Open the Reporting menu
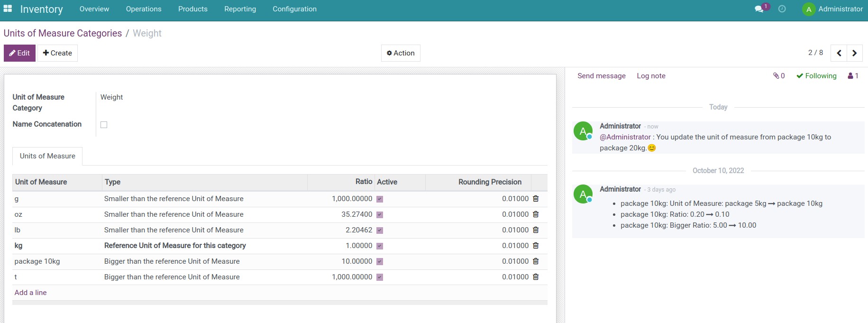 [240, 9]
